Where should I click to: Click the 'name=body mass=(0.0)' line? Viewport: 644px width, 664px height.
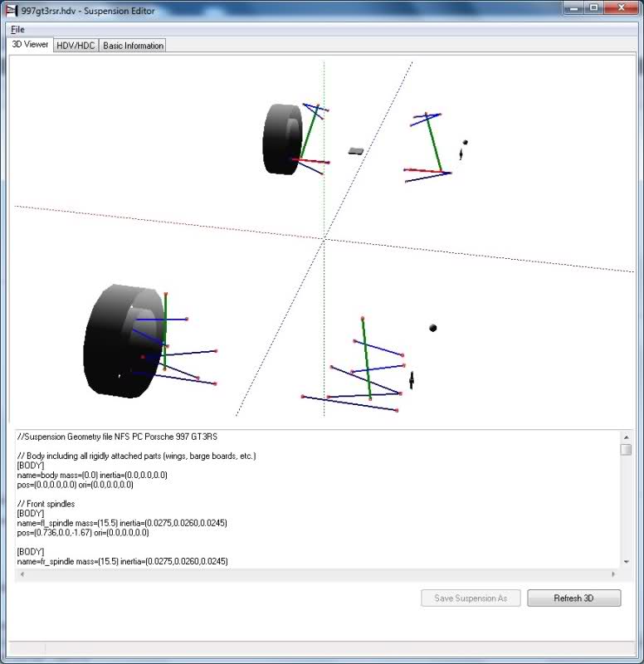click(92, 475)
